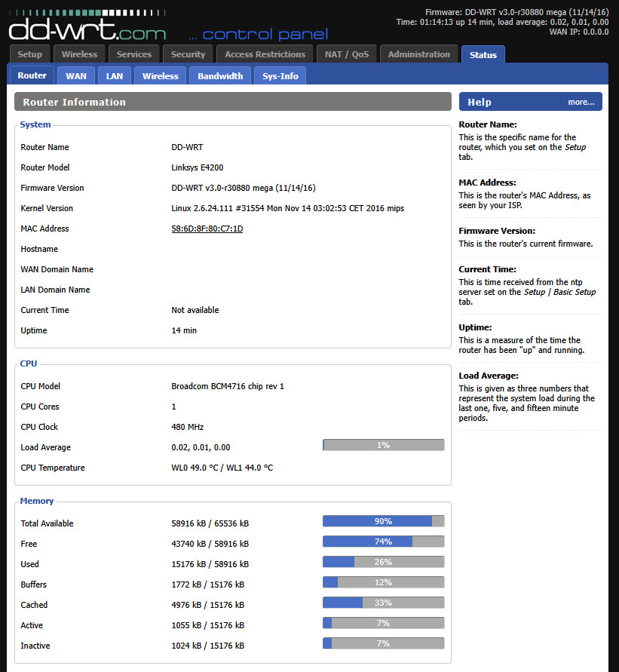Click the Inactive memory 7% bar
Image resolution: width=619 pixels, height=672 pixels.
click(x=384, y=643)
